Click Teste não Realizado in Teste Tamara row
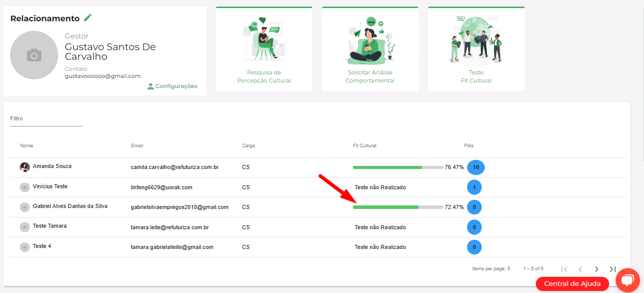Screen dimensions: 644x293 (x=380, y=227)
